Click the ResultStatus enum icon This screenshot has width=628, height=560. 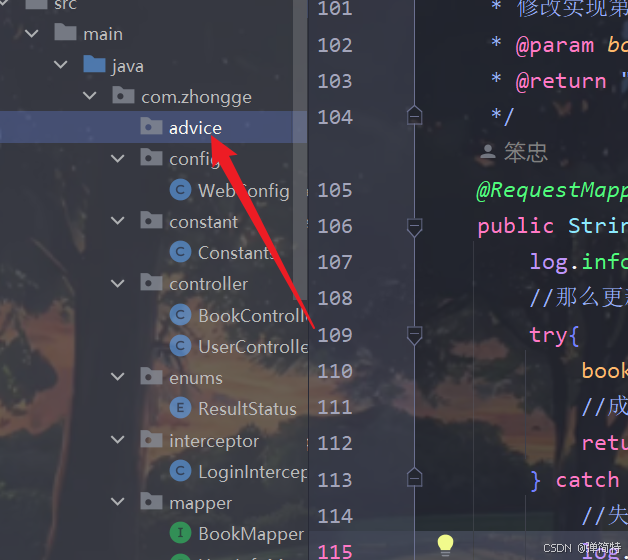(180, 408)
